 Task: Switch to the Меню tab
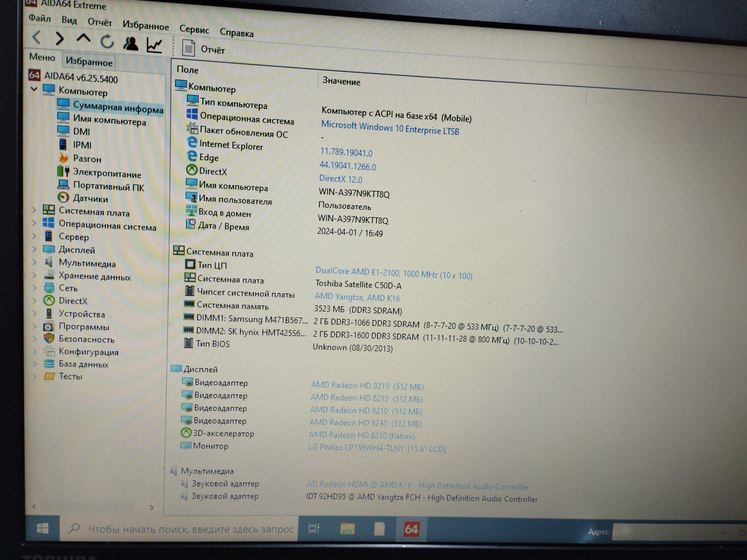tap(42, 57)
